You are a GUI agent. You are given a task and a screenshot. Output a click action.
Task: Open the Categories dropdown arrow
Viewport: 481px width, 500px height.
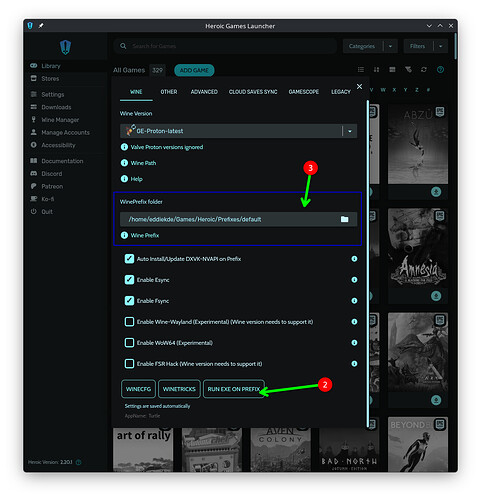click(x=390, y=46)
